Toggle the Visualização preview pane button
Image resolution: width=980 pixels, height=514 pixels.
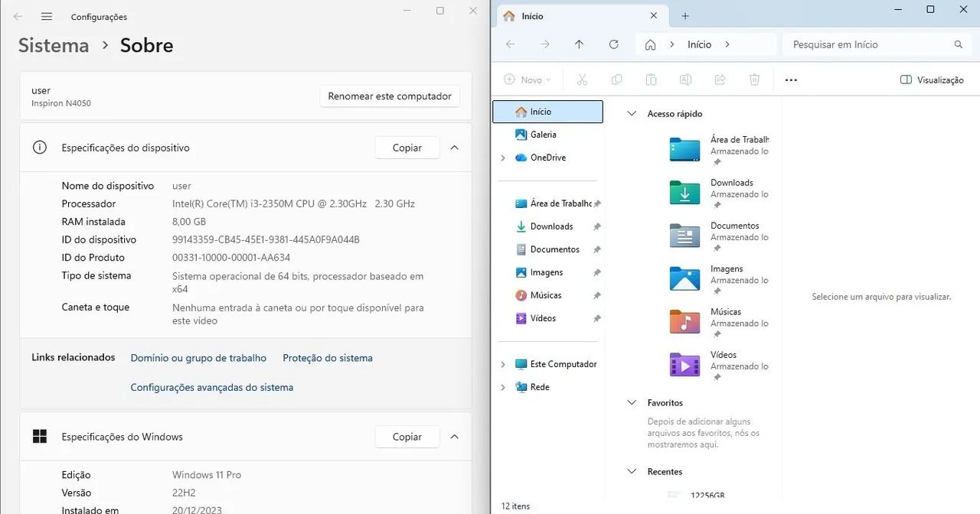[932, 80]
